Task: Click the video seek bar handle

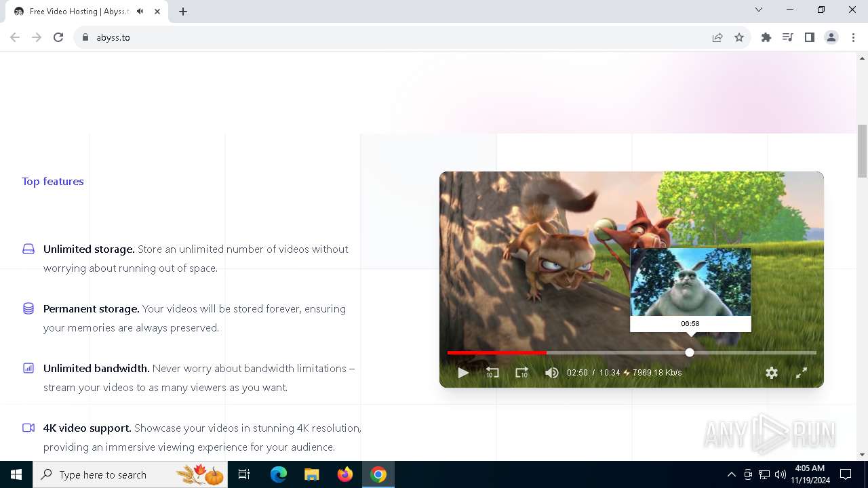Action: click(x=690, y=352)
